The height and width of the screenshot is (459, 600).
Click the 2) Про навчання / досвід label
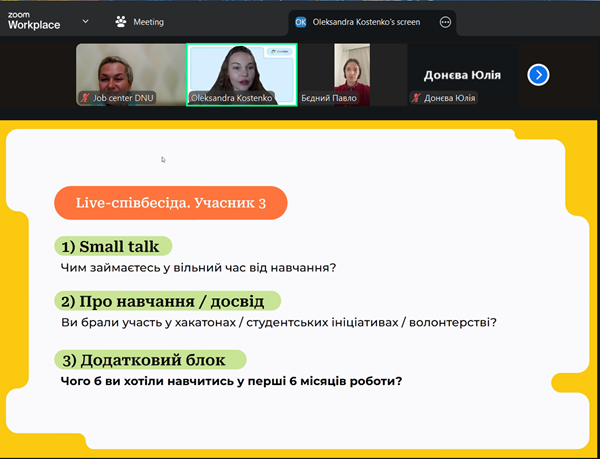pyautogui.click(x=167, y=300)
